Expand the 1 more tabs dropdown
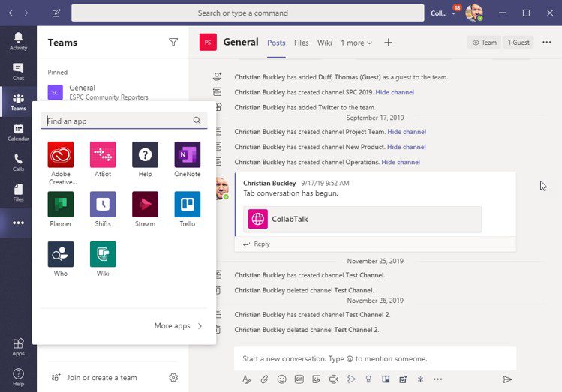The width and height of the screenshot is (562, 392). click(356, 43)
